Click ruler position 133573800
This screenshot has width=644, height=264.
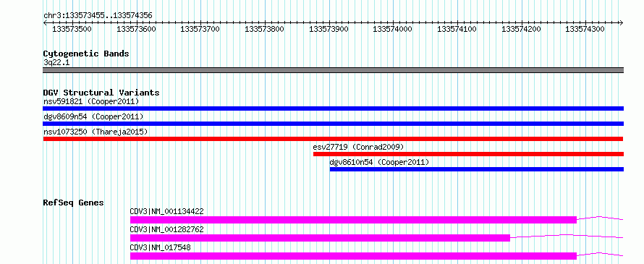pyautogui.click(x=265, y=29)
